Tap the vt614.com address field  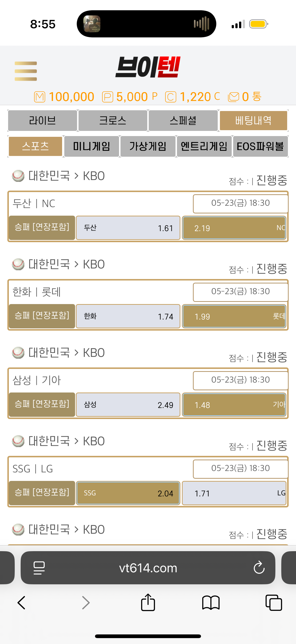point(148,568)
